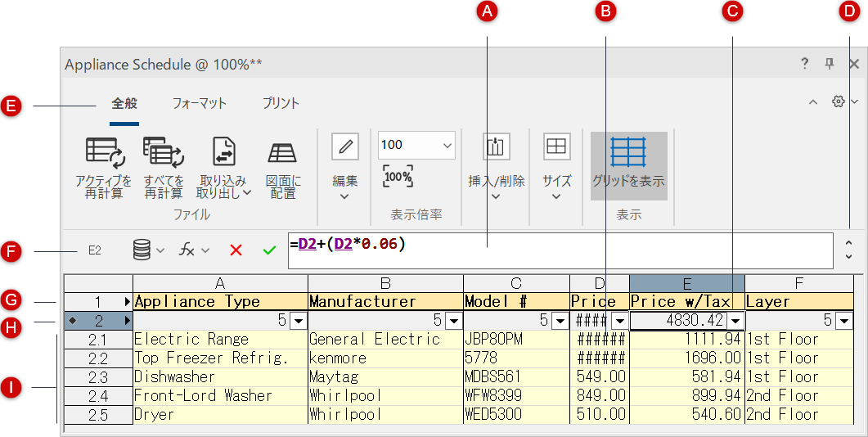The height and width of the screenshot is (437, 868).
Task: Open the Price w/Tax column E sum dropdown
Action: [x=735, y=321]
